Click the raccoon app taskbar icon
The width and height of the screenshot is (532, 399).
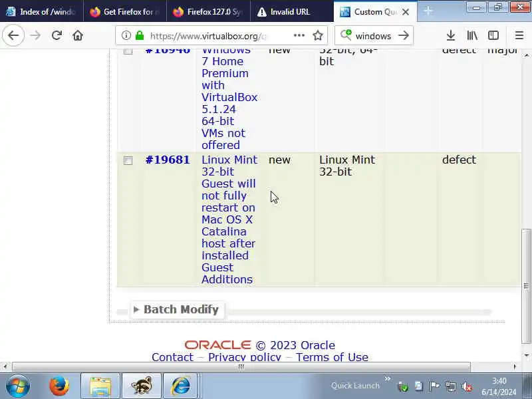(142, 386)
